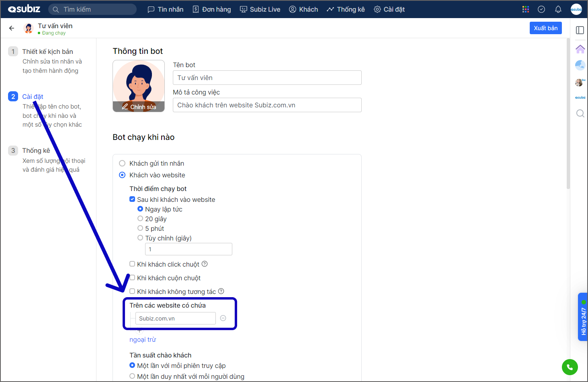Uncheck Sau khi khách vào website
The image size is (588, 382).
[132, 199]
